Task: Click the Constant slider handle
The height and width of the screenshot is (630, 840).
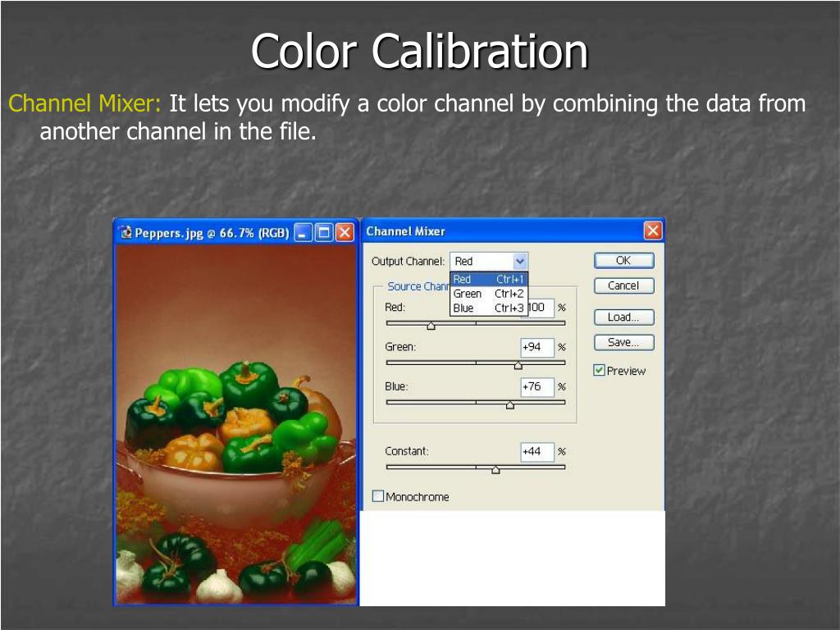Action: 495,470
